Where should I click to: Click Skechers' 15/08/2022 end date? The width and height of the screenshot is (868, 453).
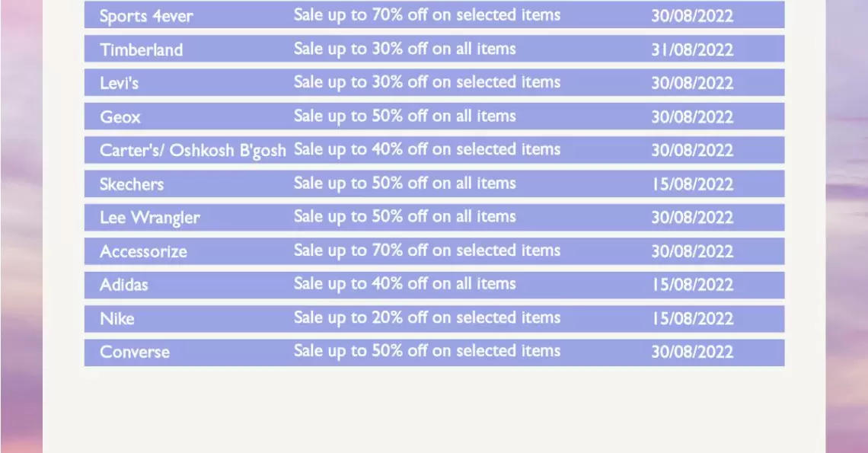coord(692,183)
